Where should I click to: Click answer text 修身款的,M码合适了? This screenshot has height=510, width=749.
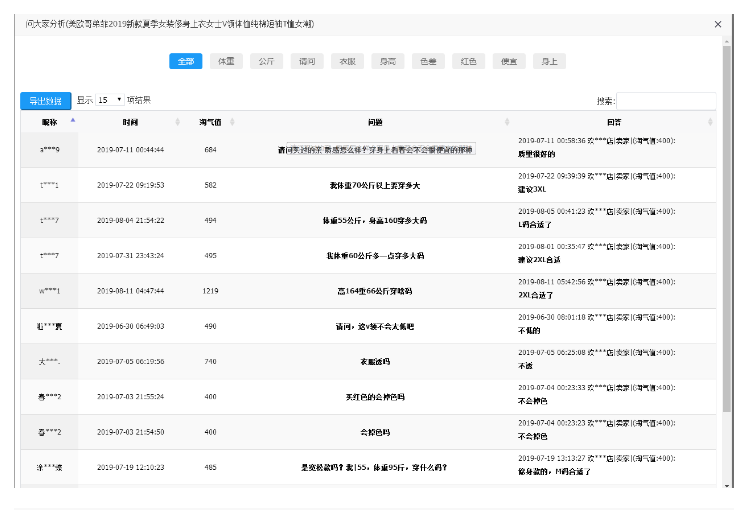(x=555, y=472)
